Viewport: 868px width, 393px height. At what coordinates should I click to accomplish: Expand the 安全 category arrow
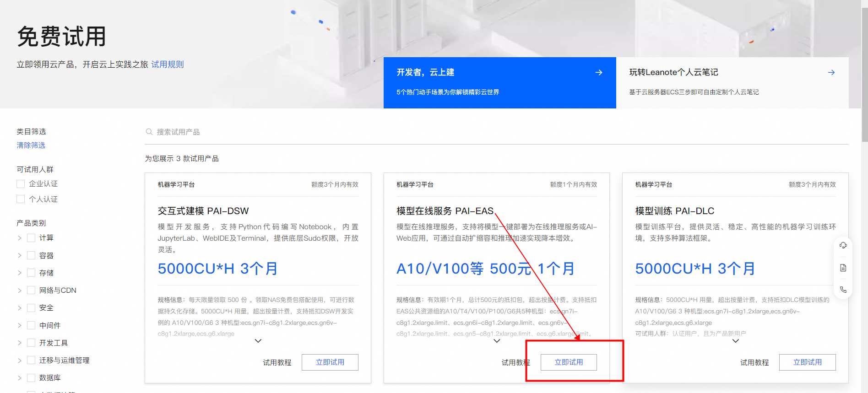coord(19,308)
